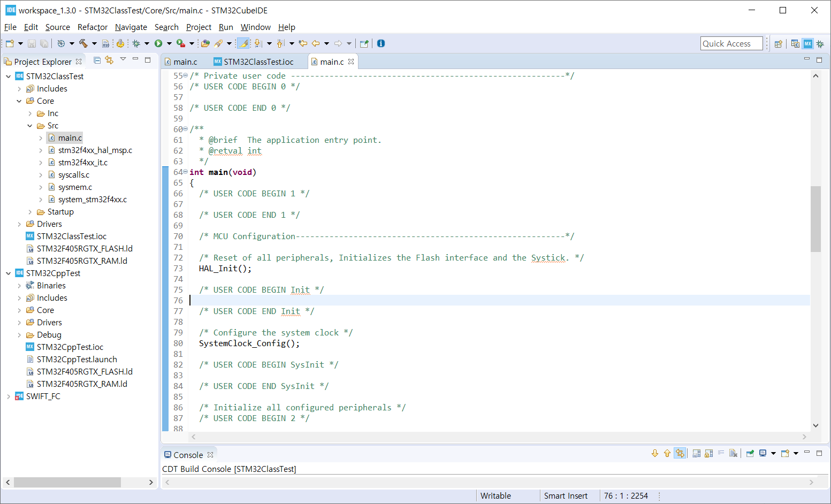
Task: Close the Console view
Action: 210,455
